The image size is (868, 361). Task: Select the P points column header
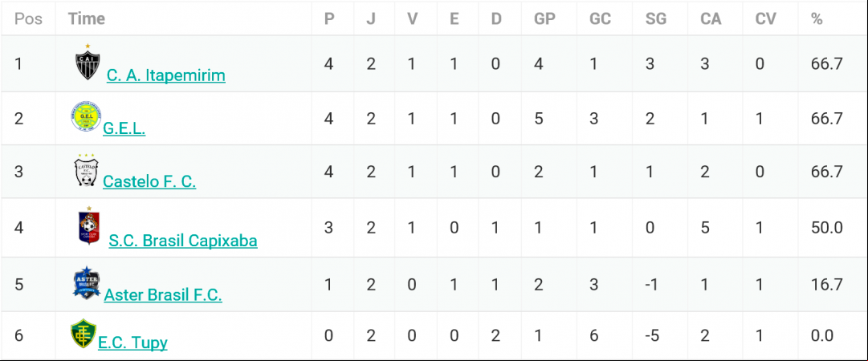pyautogui.click(x=329, y=18)
